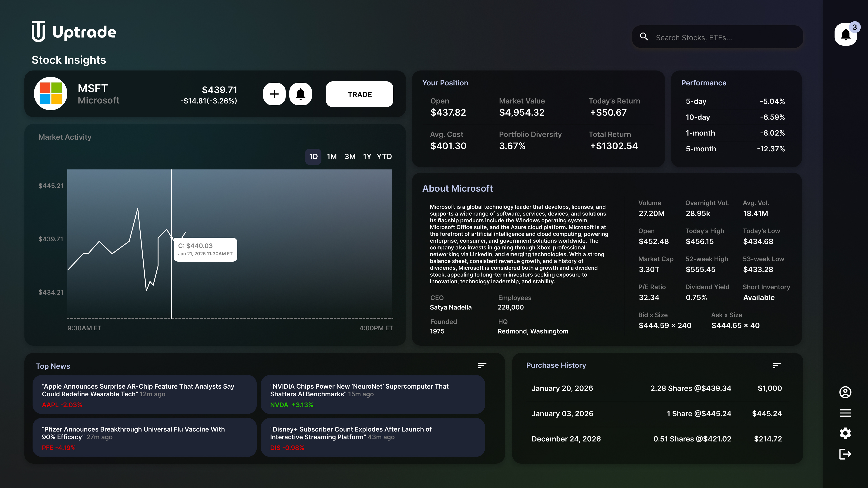Click the 10-day performance row
The width and height of the screenshot is (868, 488).
point(735,117)
